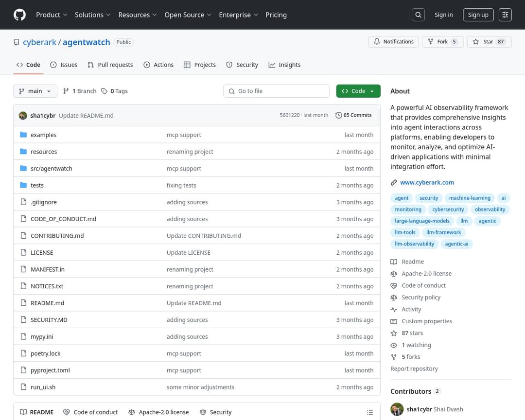Click the resources folder icon

23,151
